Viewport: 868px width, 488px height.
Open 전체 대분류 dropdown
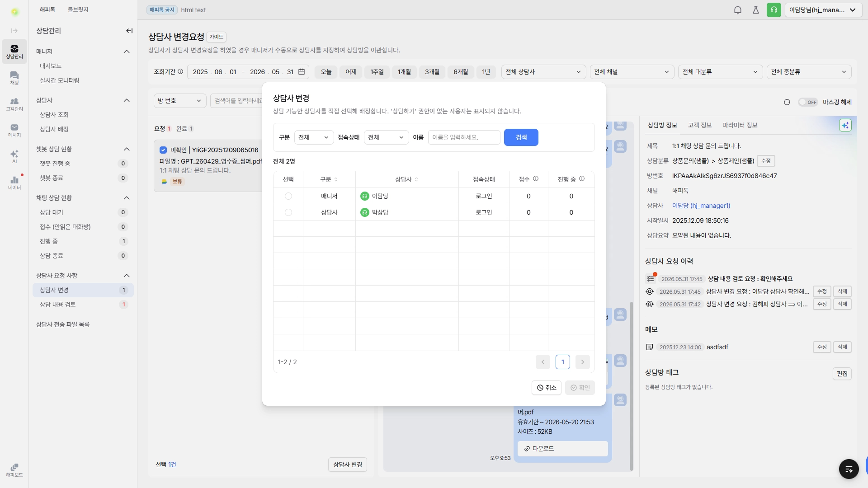(x=720, y=72)
